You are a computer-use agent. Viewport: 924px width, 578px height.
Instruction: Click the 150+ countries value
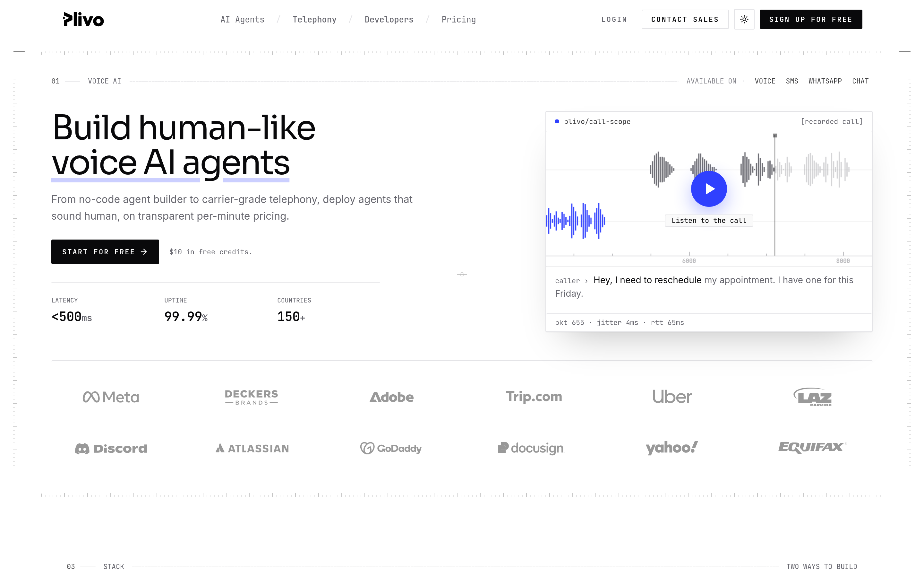pyautogui.click(x=291, y=317)
